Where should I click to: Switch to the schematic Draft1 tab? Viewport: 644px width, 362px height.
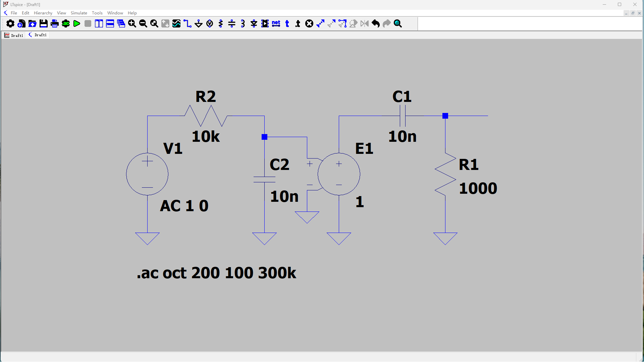point(38,35)
